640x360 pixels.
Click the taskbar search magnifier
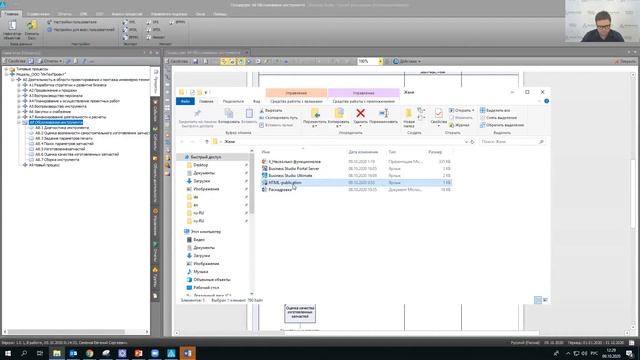click(24, 353)
